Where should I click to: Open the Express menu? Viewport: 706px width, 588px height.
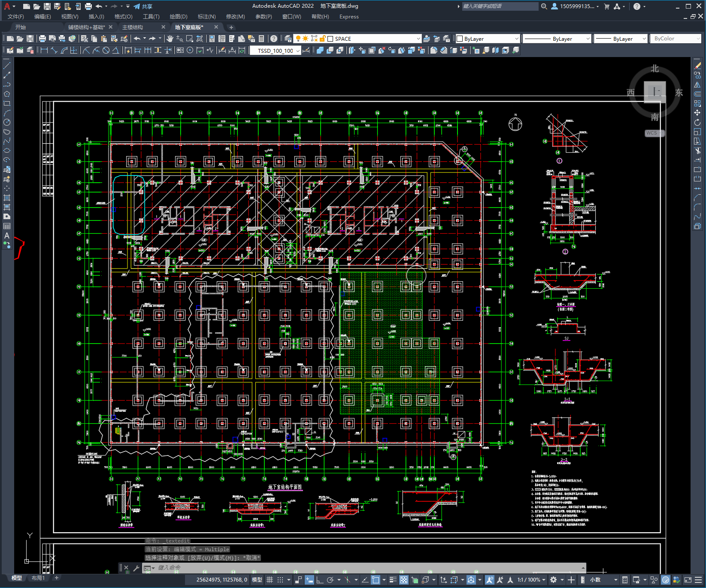[x=349, y=17]
